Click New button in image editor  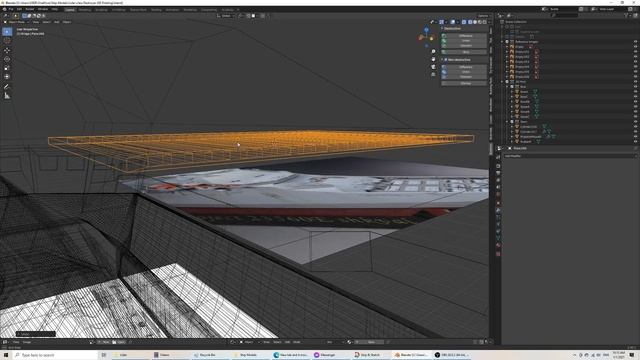pyautogui.click(x=104, y=342)
